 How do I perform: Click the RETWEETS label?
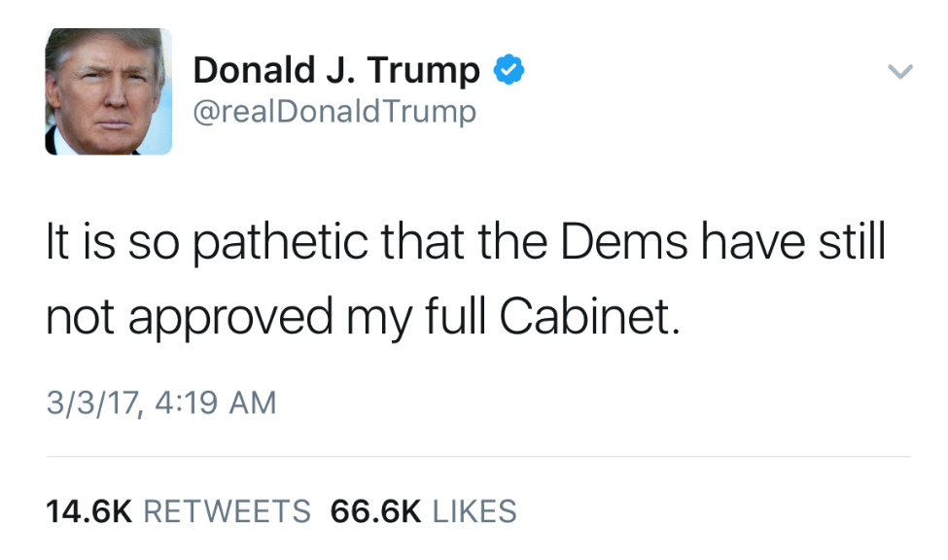(227, 511)
